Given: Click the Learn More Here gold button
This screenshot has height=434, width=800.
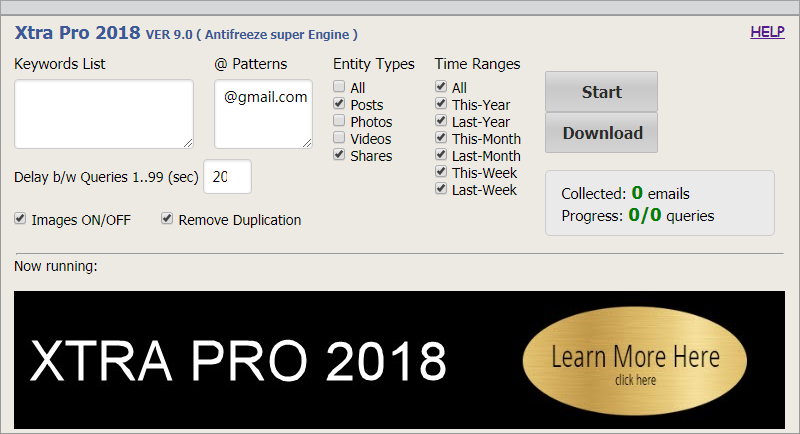Looking at the screenshot, I should coord(635,361).
